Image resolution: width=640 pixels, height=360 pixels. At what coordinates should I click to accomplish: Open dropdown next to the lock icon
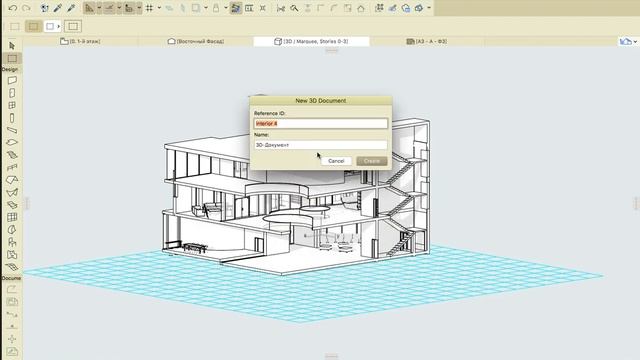point(225,8)
